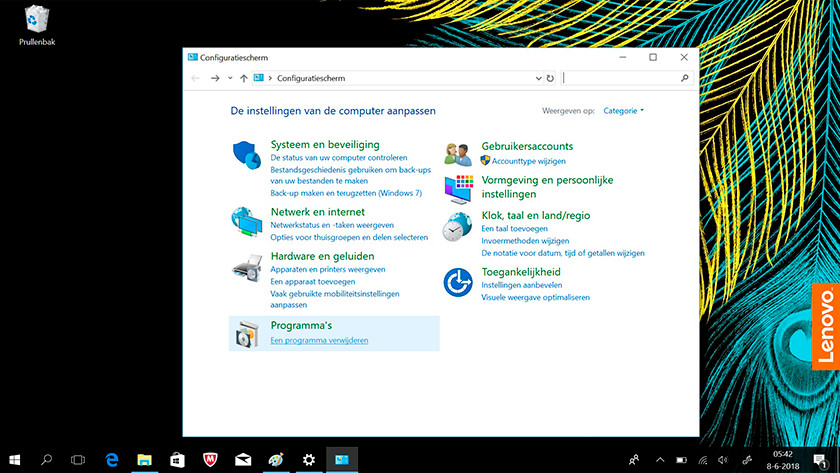Viewport: 840px width, 473px height.
Task: Click Apparaten en printers weergeven
Action: [328, 269]
